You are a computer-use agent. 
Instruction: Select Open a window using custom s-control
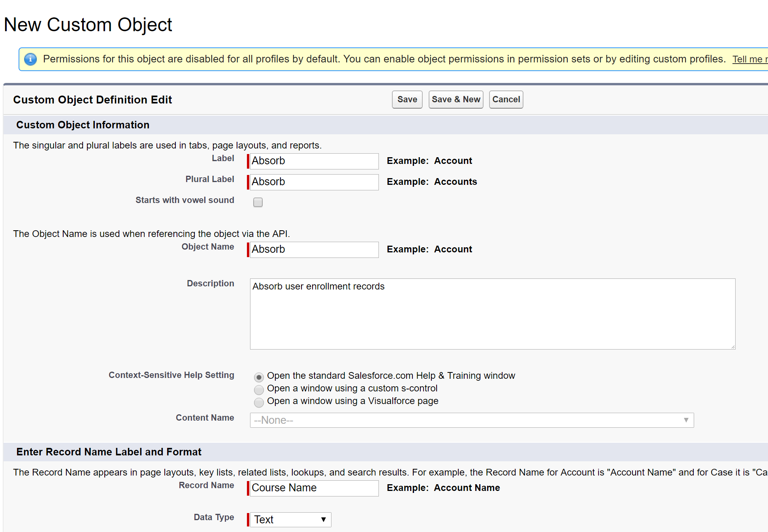pyautogui.click(x=259, y=390)
